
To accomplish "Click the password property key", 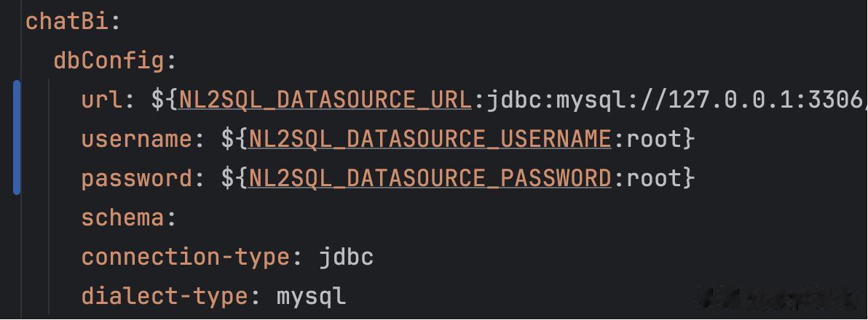I will pyautogui.click(x=136, y=178).
